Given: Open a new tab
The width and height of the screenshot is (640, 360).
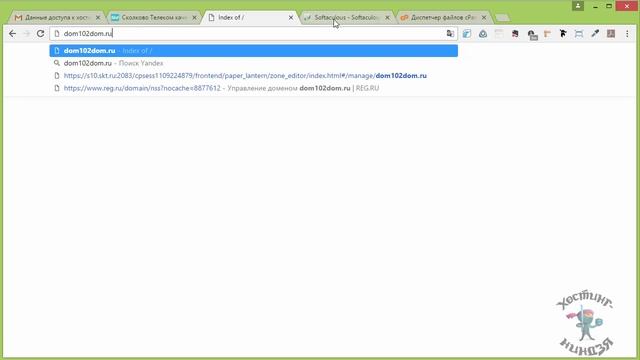Looking at the screenshot, I should [502, 18].
